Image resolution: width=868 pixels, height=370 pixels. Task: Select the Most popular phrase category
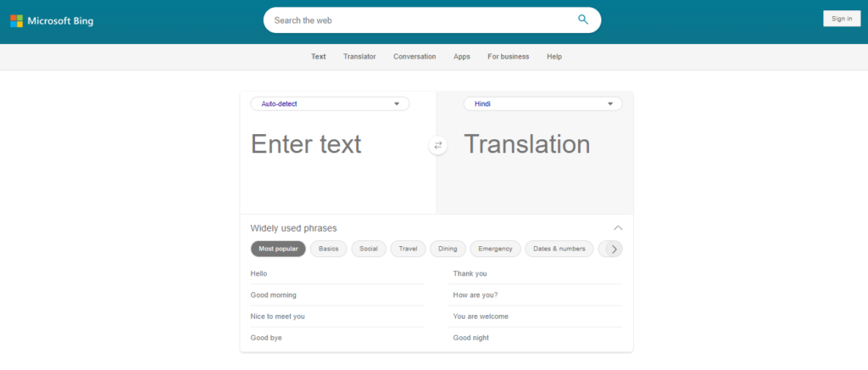278,249
